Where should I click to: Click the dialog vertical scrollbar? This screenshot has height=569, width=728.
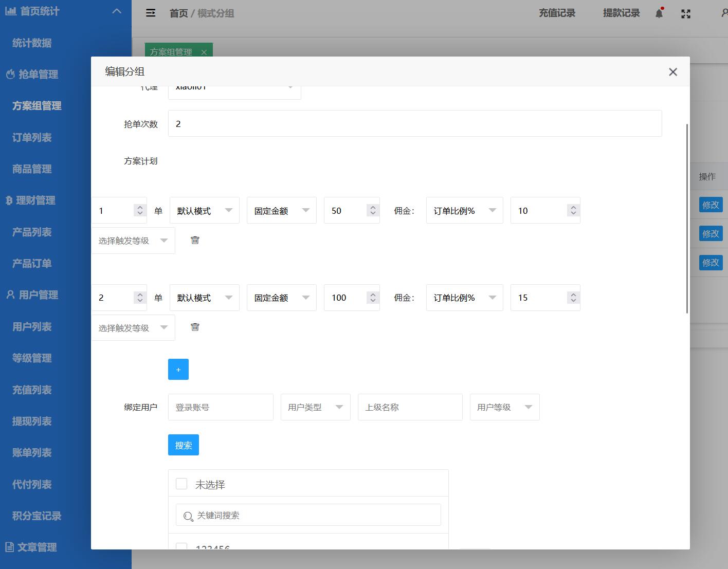click(x=687, y=218)
